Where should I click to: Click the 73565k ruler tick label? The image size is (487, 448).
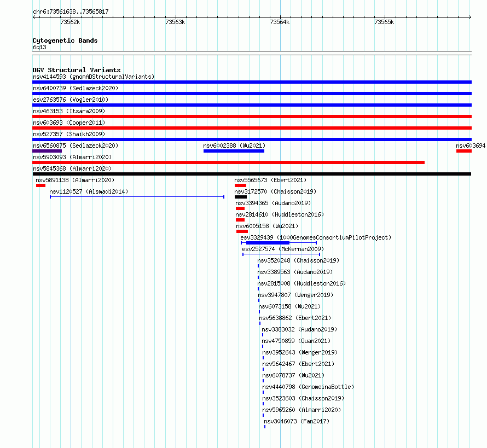pyautogui.click(x=384, y=22)
